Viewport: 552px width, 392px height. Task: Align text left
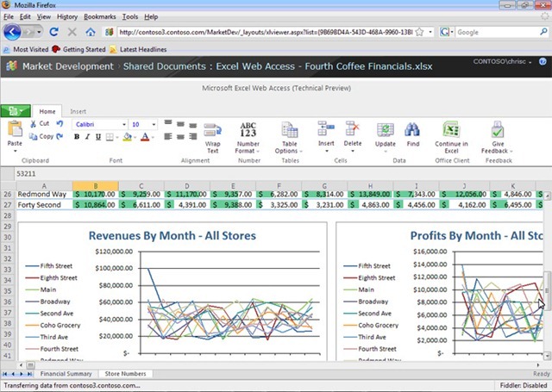(x=168, y=136)
